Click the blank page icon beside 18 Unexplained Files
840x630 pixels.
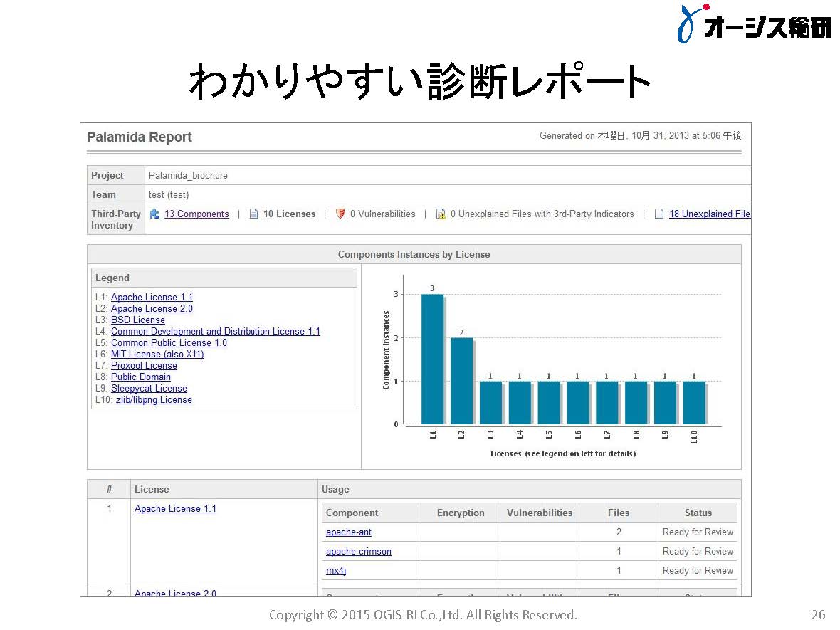pyautogui.click(x=659, y=214)
